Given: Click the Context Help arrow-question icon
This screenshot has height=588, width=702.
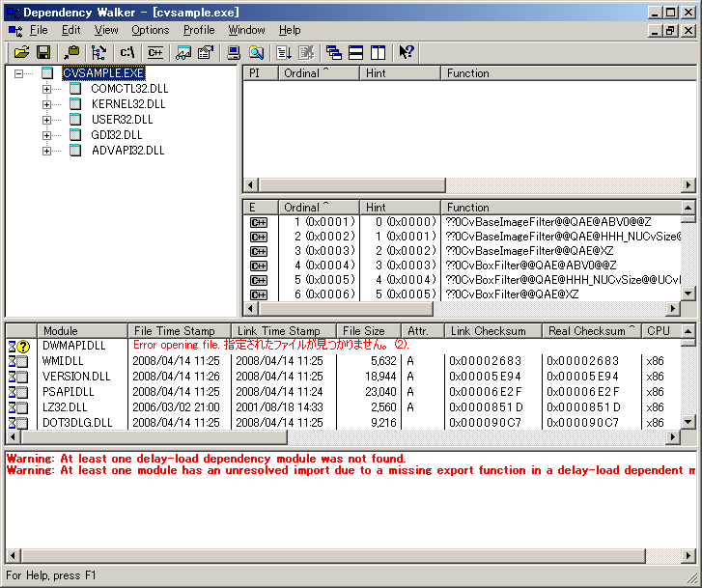Looking at the screenshot, I should coord(407,52).
